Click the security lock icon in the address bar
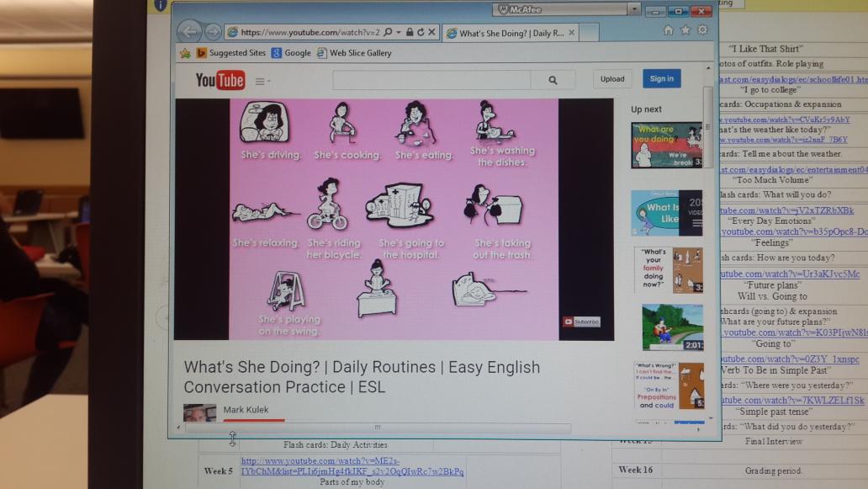This screenshot has height=489, width=868. 410,32
